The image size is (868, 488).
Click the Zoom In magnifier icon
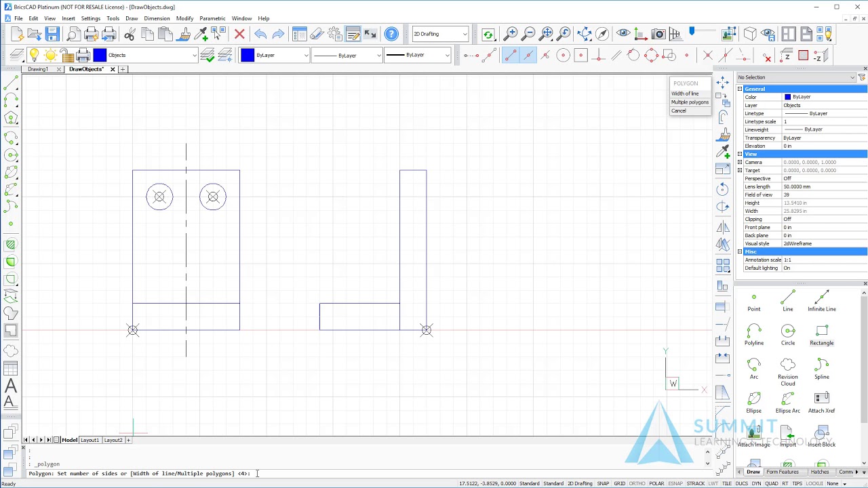click(511, 34)
